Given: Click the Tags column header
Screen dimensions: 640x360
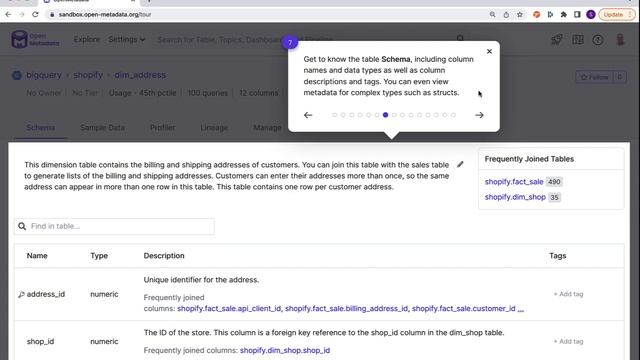Looking at the screenshot, I should pyautogui.click(x=558, y=256).
